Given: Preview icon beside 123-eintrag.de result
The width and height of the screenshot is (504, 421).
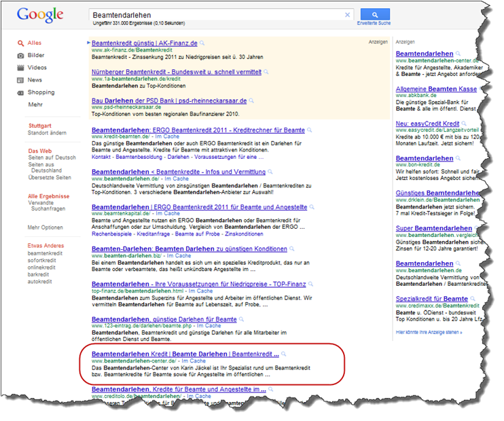Looking at the screenshot, I should (241, 319).
